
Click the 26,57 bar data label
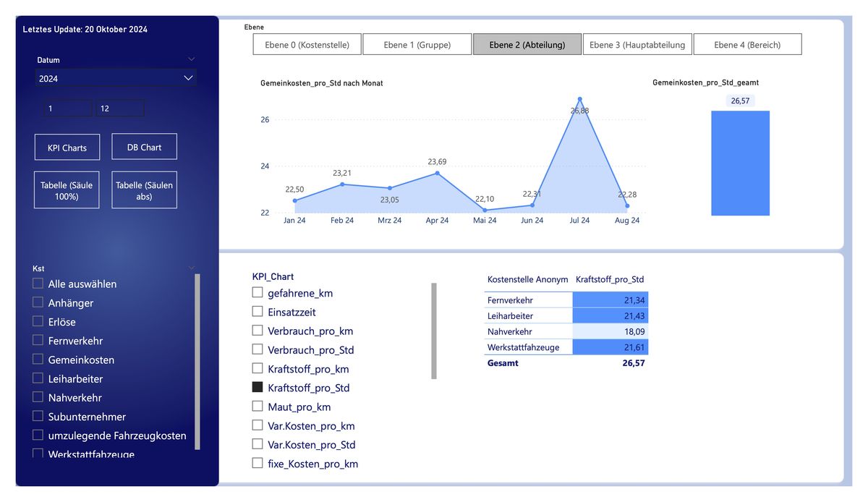tap(740, 101)
